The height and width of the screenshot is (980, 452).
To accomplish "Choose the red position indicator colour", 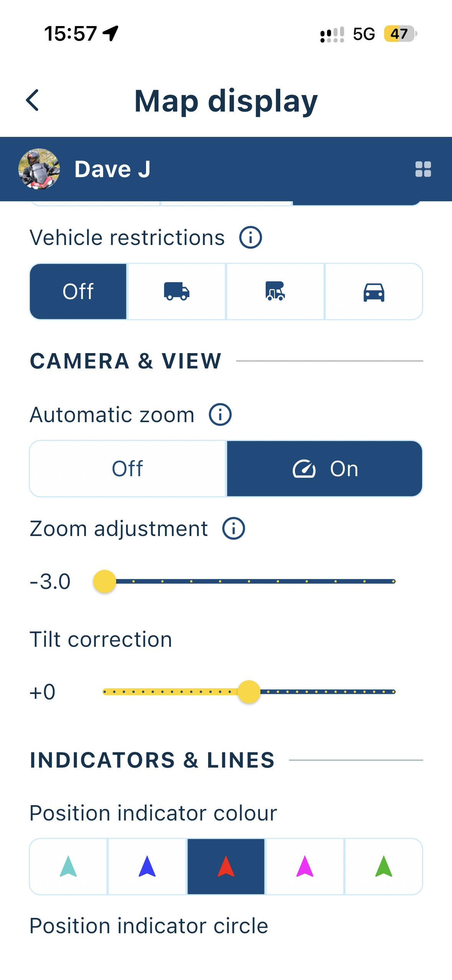I will pyautogui.click(x=226, y=867).
